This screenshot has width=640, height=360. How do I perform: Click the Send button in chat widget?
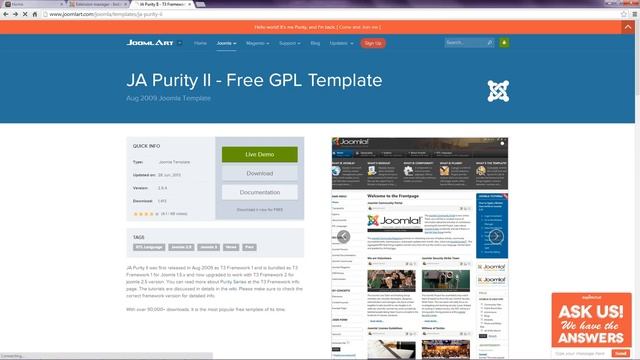[x=621, y=353]
